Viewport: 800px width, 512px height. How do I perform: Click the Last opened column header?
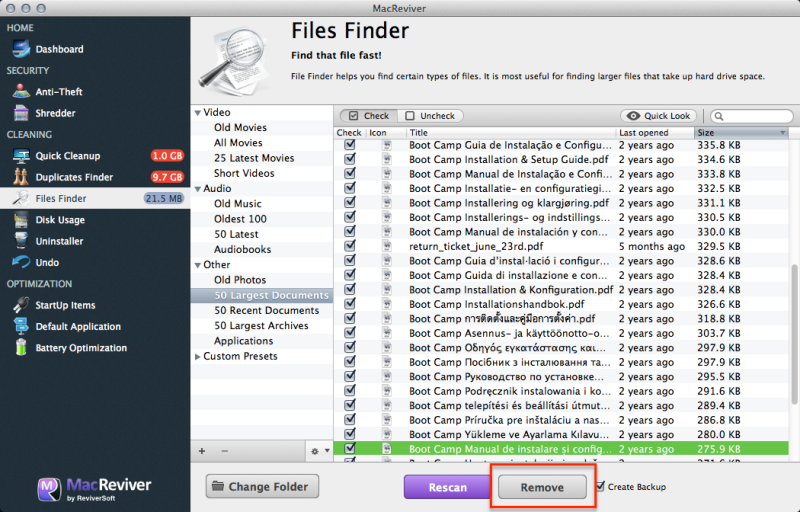coord(655,133)
